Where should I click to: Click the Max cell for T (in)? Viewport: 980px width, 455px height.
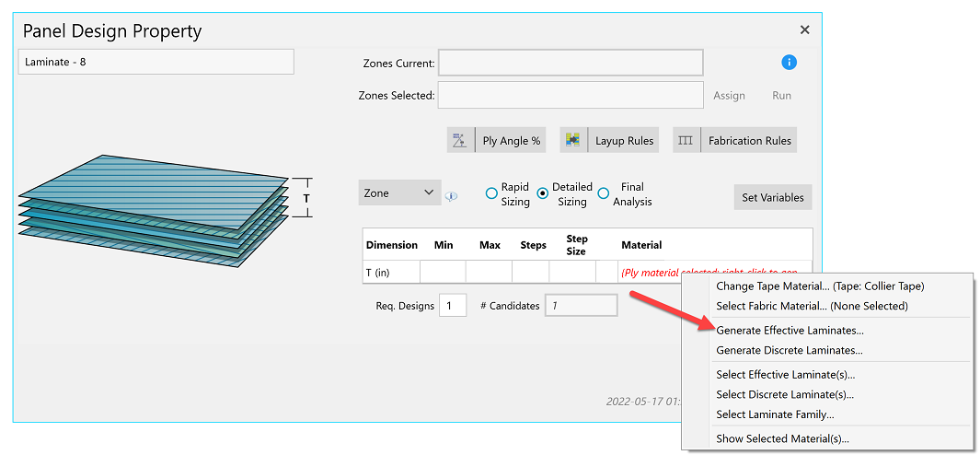pos(490,273)
